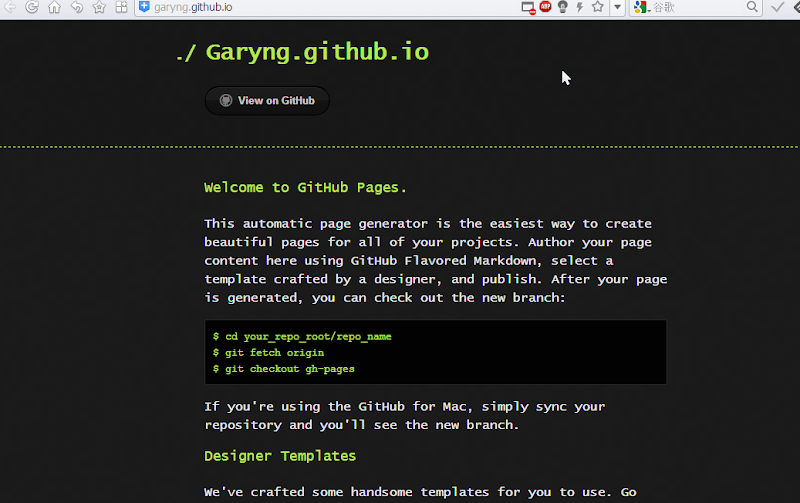
Task: Open the grid/speed-dial icon
Action: tap(121, 7)
